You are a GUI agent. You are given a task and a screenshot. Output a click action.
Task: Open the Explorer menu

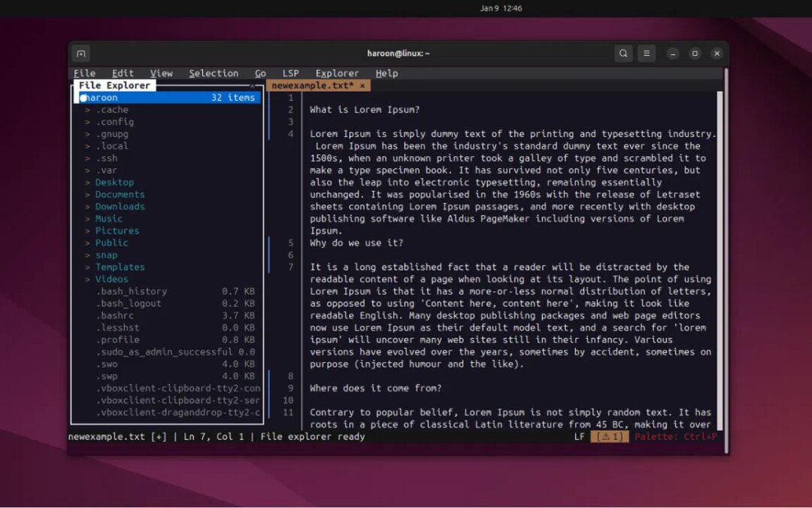tap(336, 73)
